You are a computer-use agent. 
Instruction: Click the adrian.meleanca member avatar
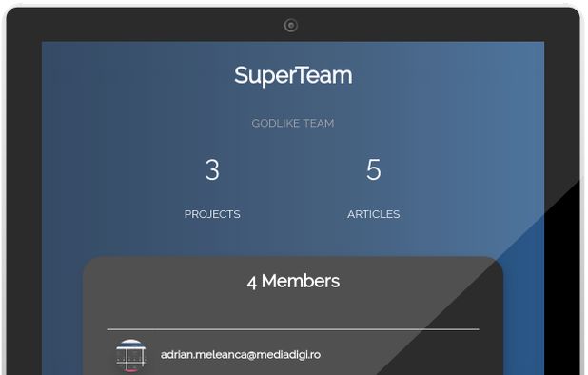pyautogui.click(x=130, y=355)
